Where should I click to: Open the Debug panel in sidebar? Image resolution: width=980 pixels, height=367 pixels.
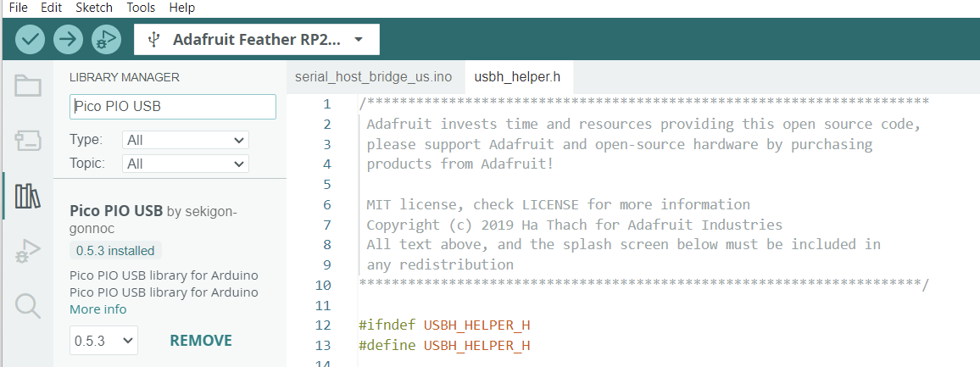pyautogui.click(x=28, y=251)
